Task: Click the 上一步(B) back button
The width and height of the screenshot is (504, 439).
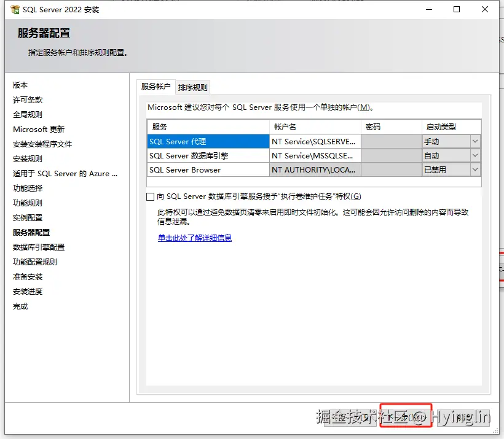Action: [x=350, y=417]
